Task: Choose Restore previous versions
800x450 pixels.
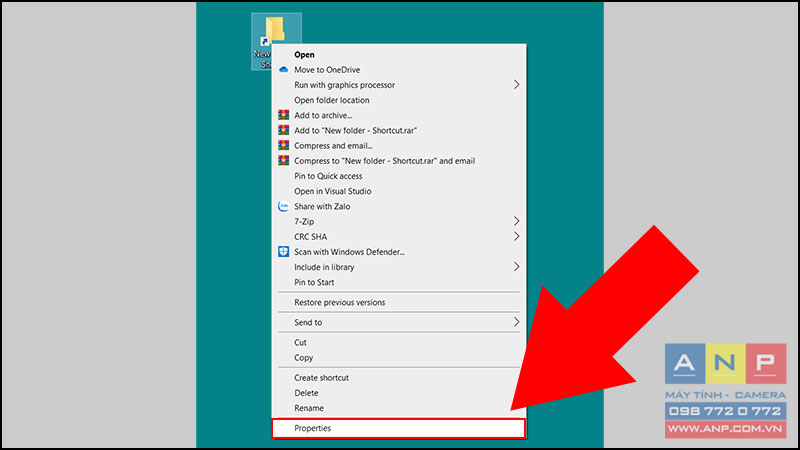Action: (x=398, y=302)
